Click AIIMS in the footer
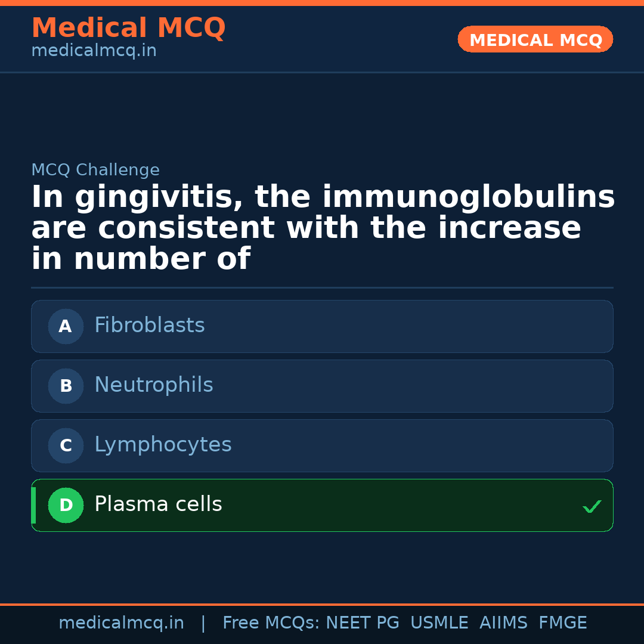This screenshot has height=644, width=644. pyautogui.click(x=503, y=623)
